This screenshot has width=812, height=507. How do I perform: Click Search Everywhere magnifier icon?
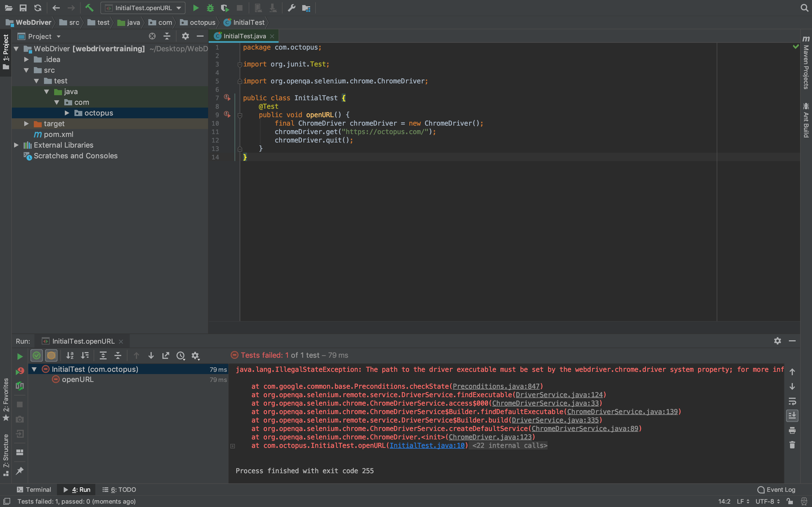(804, 8)
